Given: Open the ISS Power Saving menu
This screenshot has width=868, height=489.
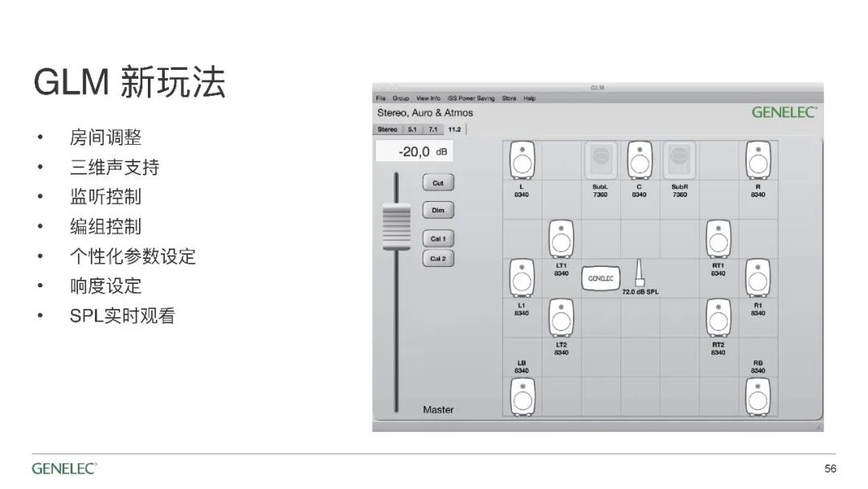Looking at the screenshot, I should 471,99.
